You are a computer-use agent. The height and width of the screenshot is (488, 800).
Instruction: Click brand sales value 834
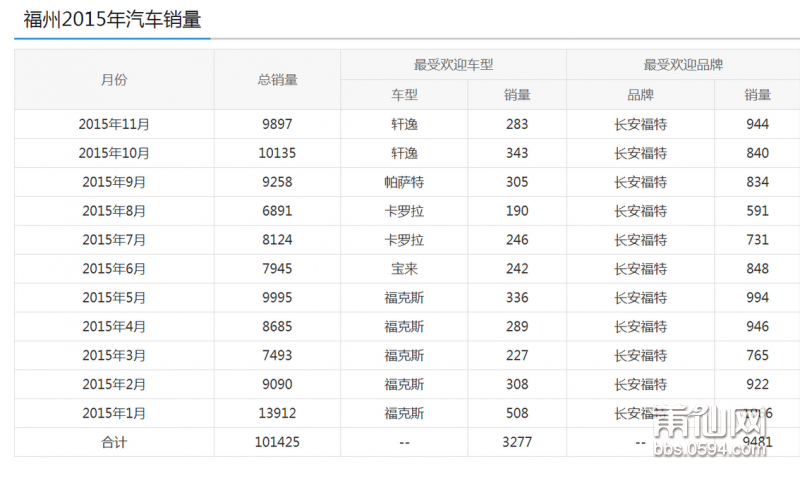pyautogui.click(x=757, y=182)
